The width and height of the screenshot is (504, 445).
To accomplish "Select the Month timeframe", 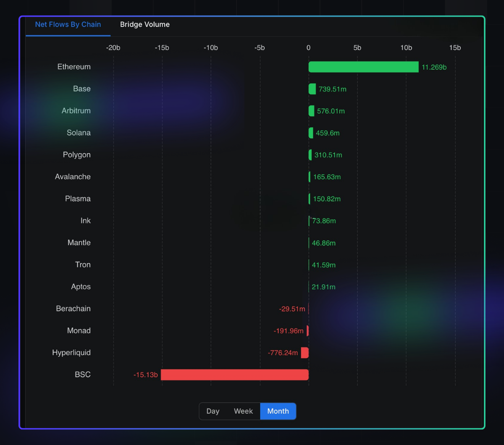I will [x=278, y=411].
